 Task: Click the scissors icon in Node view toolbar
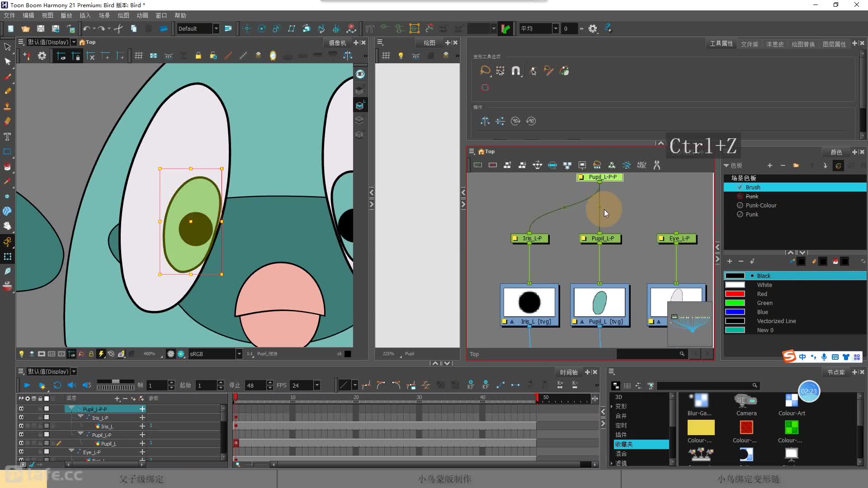pos(657,165)
